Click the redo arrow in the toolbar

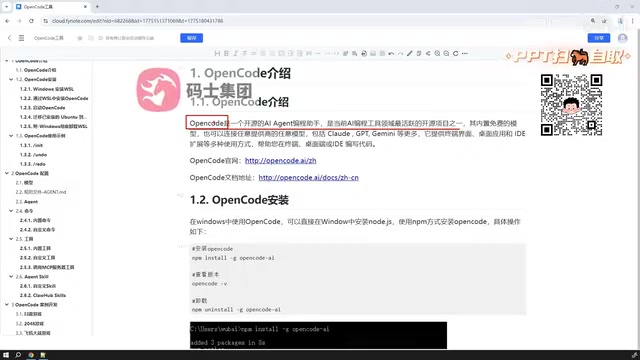click(400, 53)
